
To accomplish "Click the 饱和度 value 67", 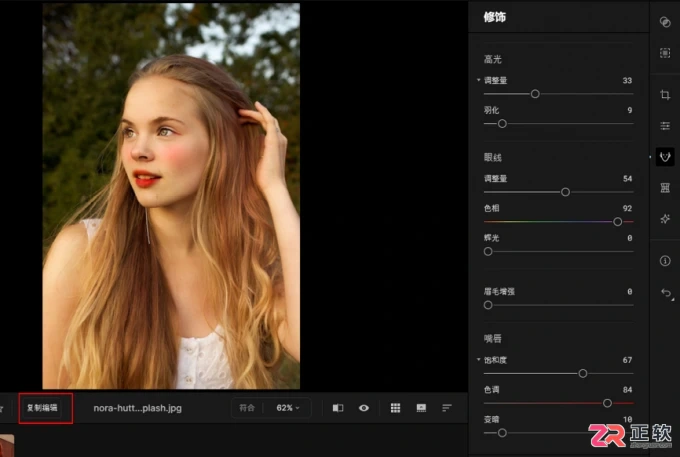I will [x=627, y=360].
